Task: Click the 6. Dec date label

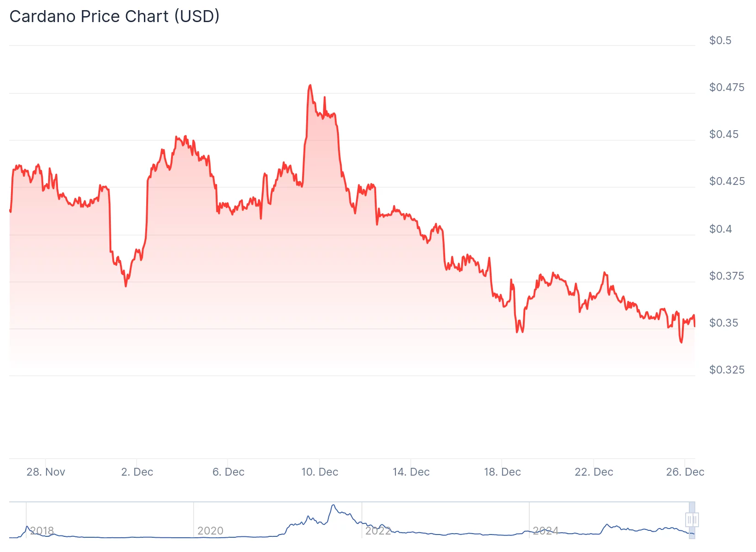Action: [229, 472]
